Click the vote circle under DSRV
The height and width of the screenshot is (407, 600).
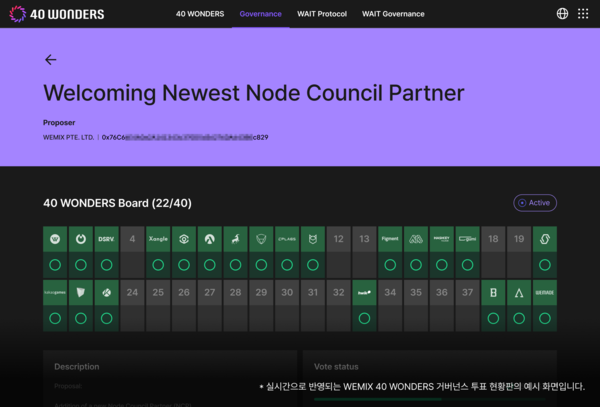(107, 265)
